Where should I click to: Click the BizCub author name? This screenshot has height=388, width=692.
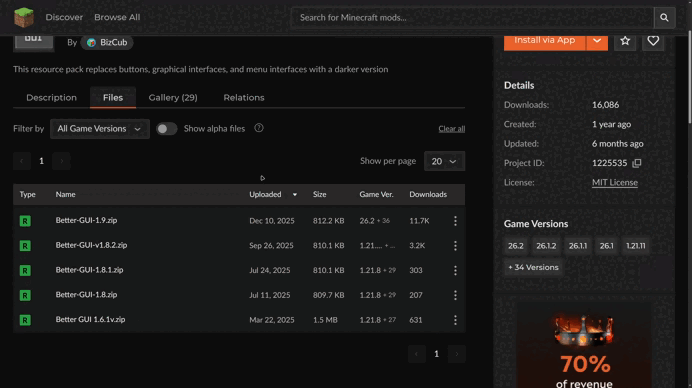coord(113,42)
